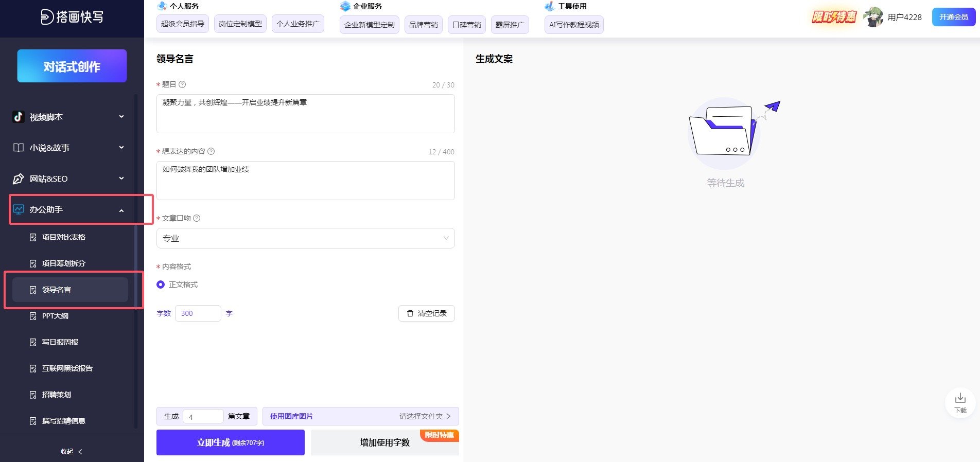Viewport: 980px width, 462px height.
Task: Click help icon next to 文章口吻
Action: [197, 218]
